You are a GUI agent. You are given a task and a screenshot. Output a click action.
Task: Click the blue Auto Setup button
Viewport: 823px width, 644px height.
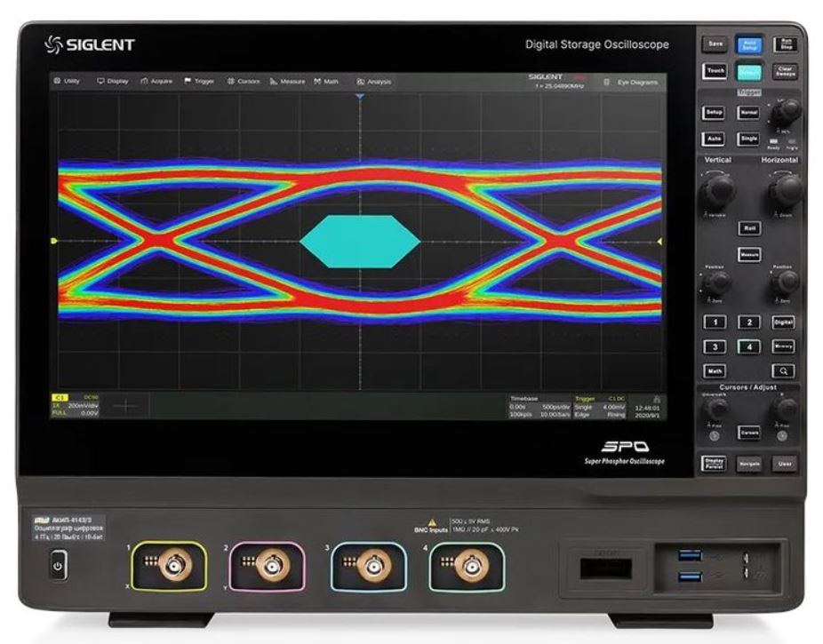tap(749, 45)
